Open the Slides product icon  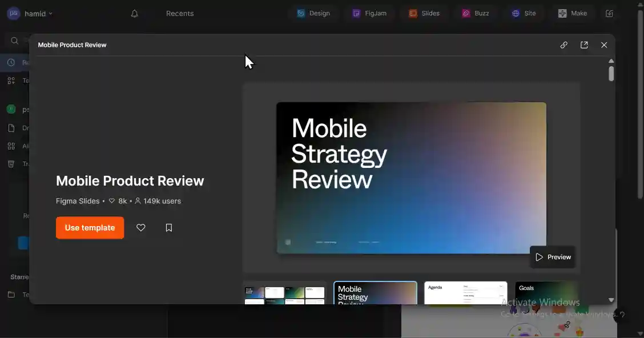424,13
